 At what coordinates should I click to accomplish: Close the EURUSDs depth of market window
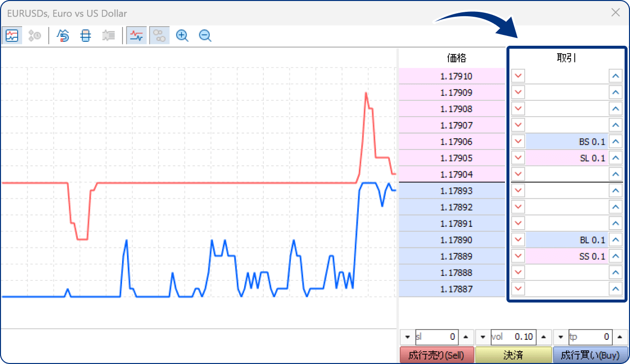pyautogui.click(x=615, y=13)
